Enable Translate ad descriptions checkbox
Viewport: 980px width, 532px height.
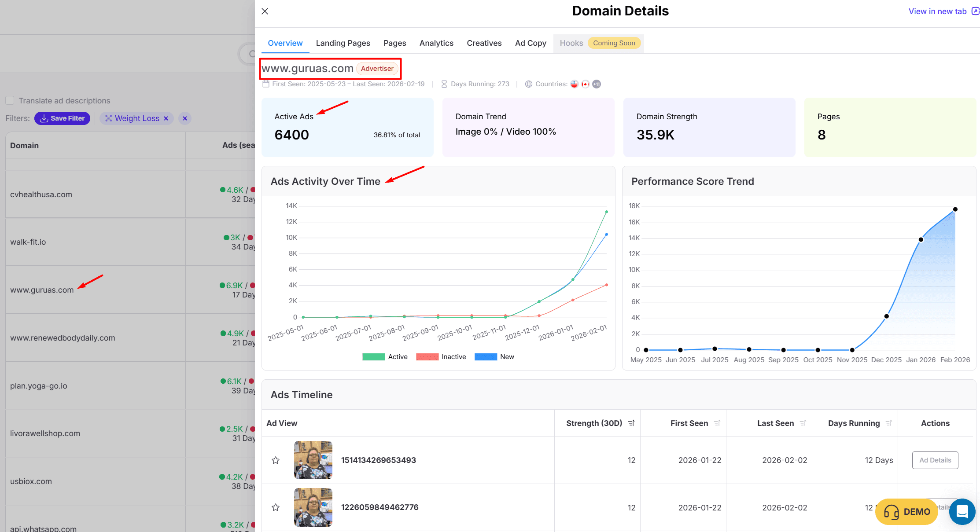click(x=10, y=101)
